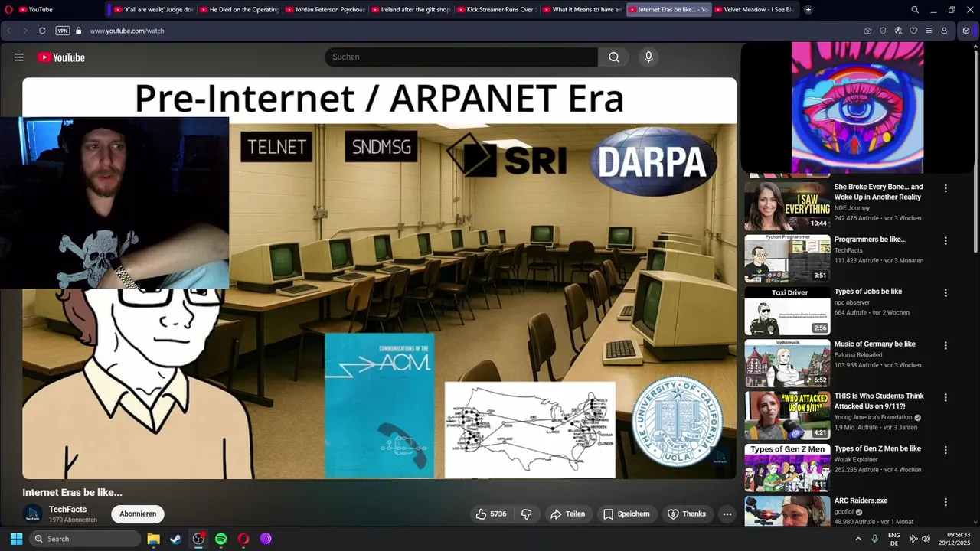The height and width of the screenshot is (551, 980).
Task: Open Opera easy setup sliders icon
Action: pos(929,31)
